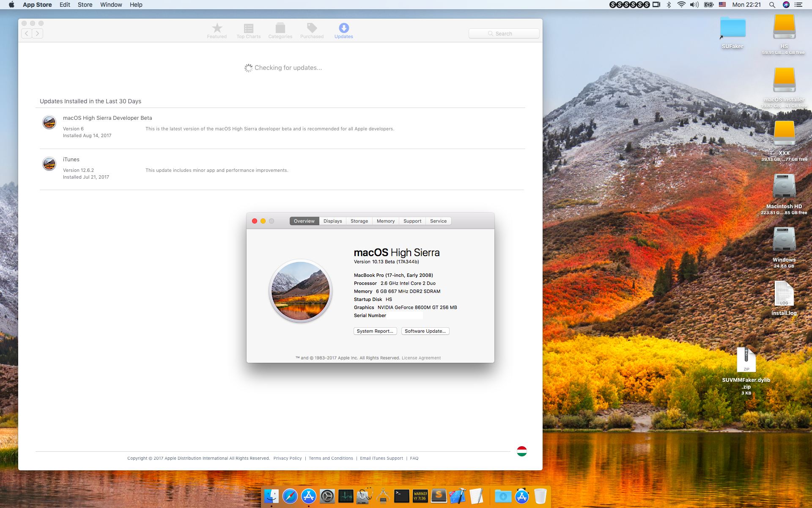Switch to the Support tab

[412, 221]
